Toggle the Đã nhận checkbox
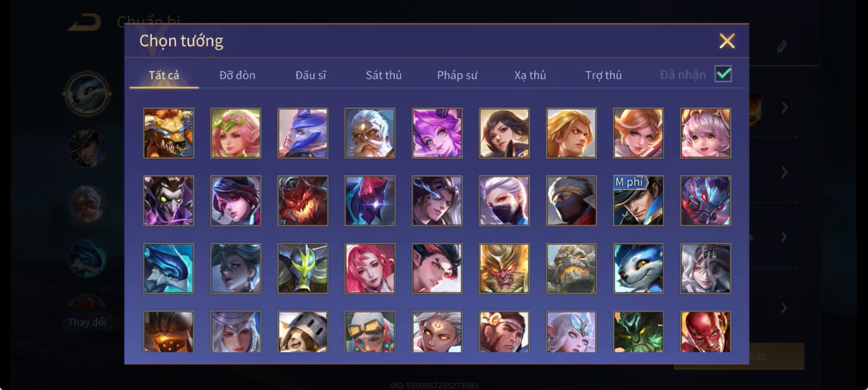The width and height of the screenshot is (868, 390). (x=723, y=74)
